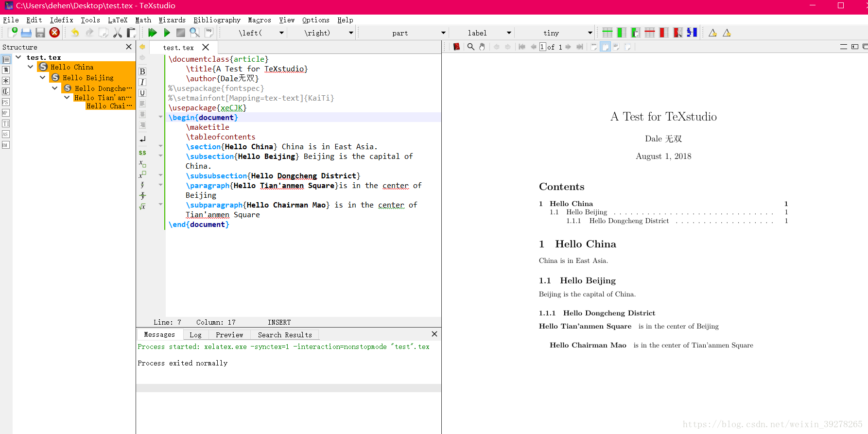The width and height of the screenshot is (868, 434).
Task: Toggle the TI TikZ side panel icon
Action: coord(6,123)
